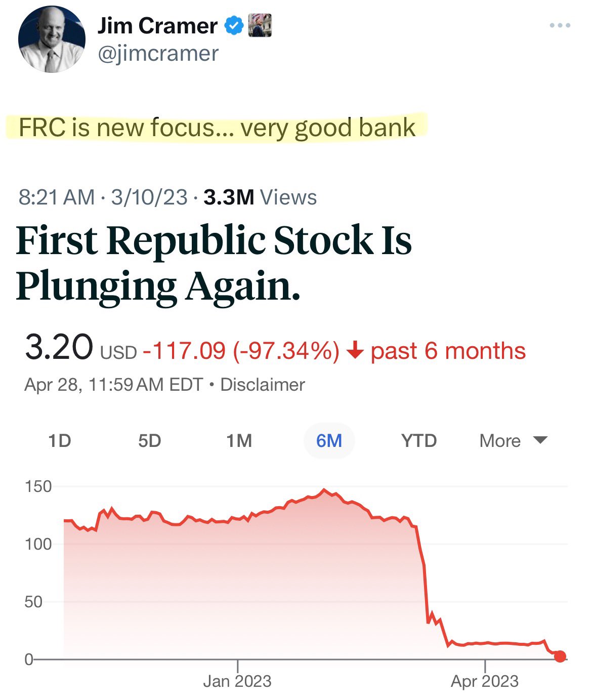
Task: Click the Jim Cramer display name
Action: point(157,26)
